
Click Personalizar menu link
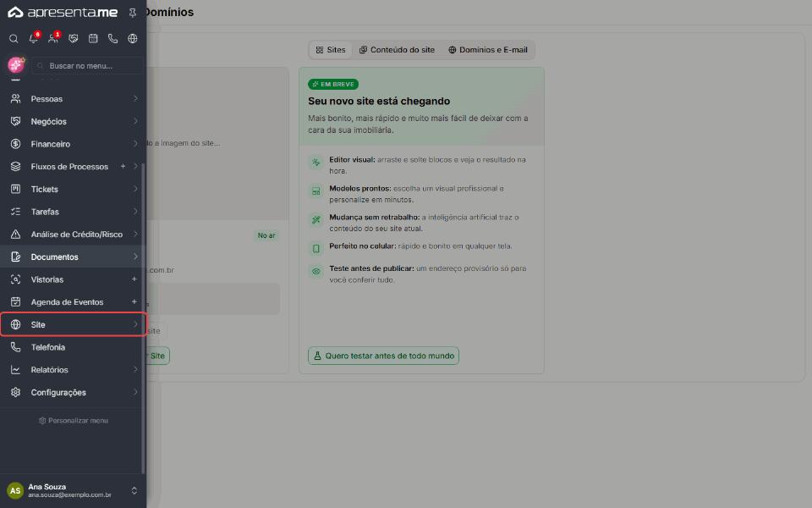point(73,421)
